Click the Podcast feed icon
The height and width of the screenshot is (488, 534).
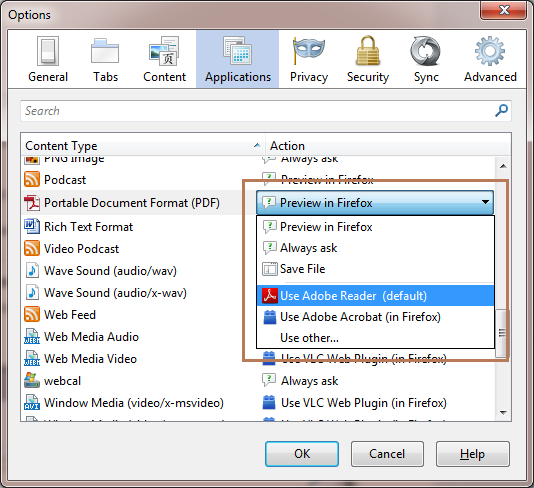32,179
